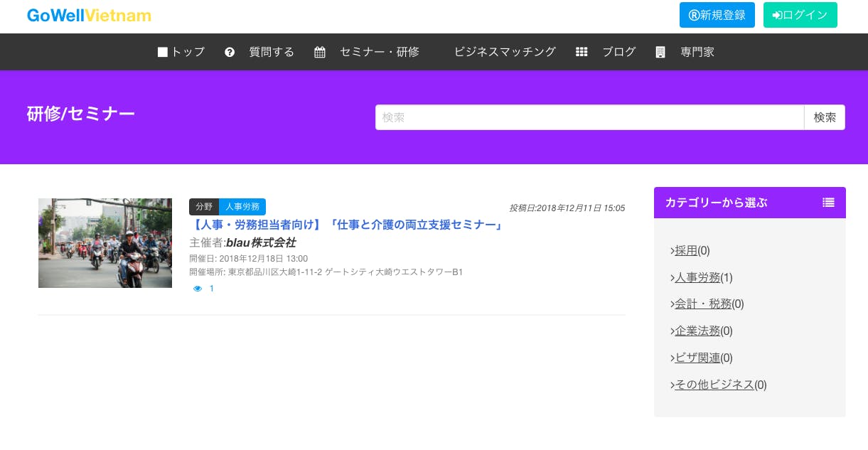Expand the ビザ関連 category
868x450 pixels.
coord(697,358)
